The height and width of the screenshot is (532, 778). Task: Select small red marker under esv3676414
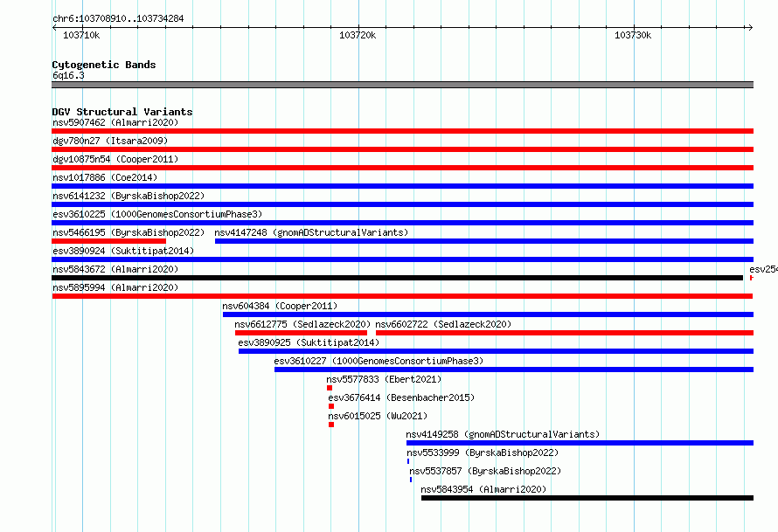coord(331,406)
